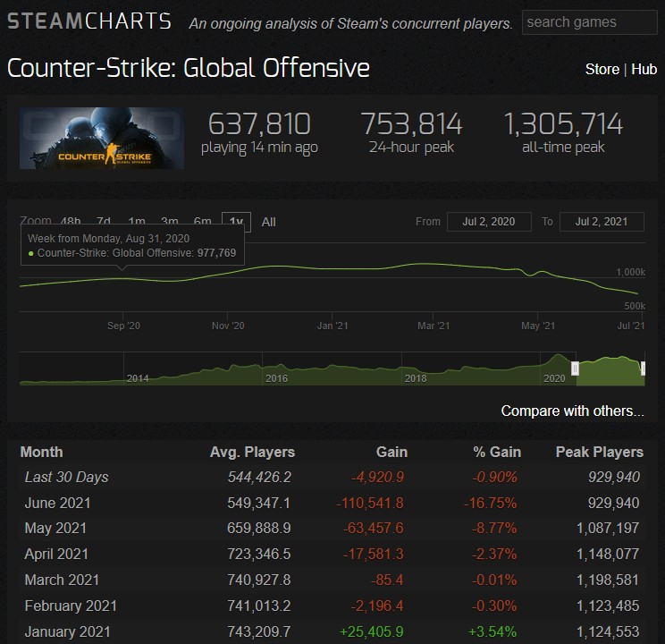The image size is (665, 644).
Task: Click the STEAMCHARTS site logo
Action: pos(89,21)
